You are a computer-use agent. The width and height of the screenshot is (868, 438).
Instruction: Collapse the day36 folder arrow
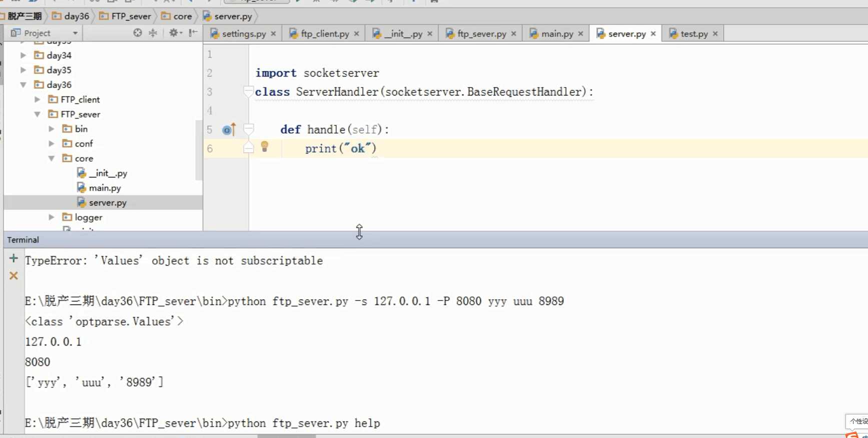click(23, 84)
